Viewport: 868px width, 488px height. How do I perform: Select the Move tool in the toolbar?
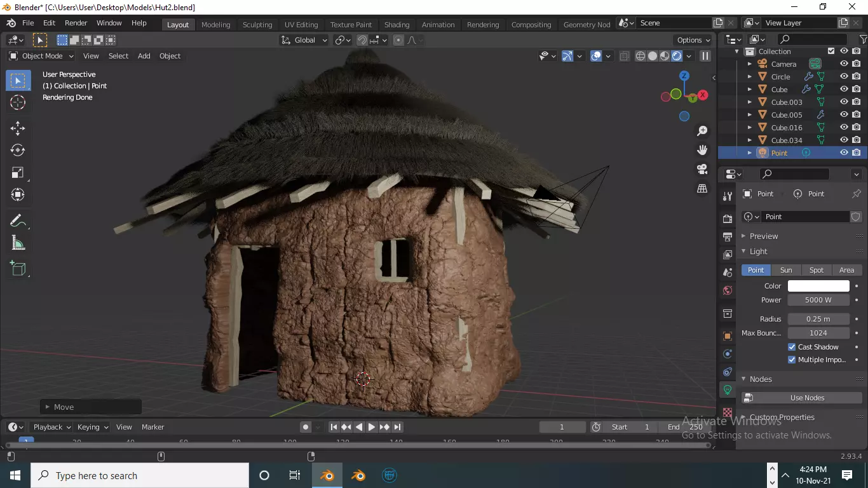(18, 128)
